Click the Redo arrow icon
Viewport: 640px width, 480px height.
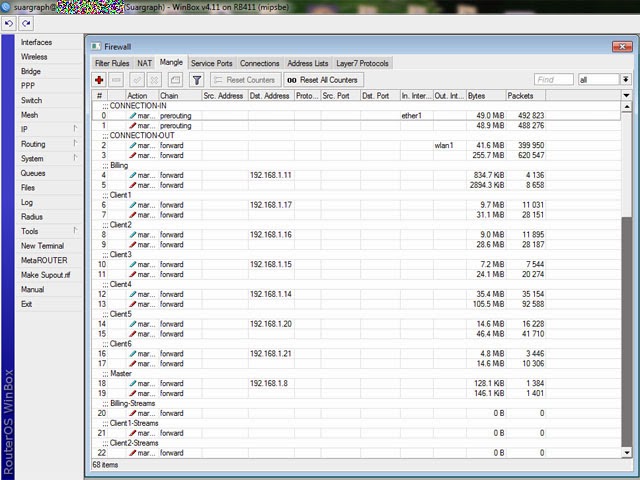[x=26, y=24]
